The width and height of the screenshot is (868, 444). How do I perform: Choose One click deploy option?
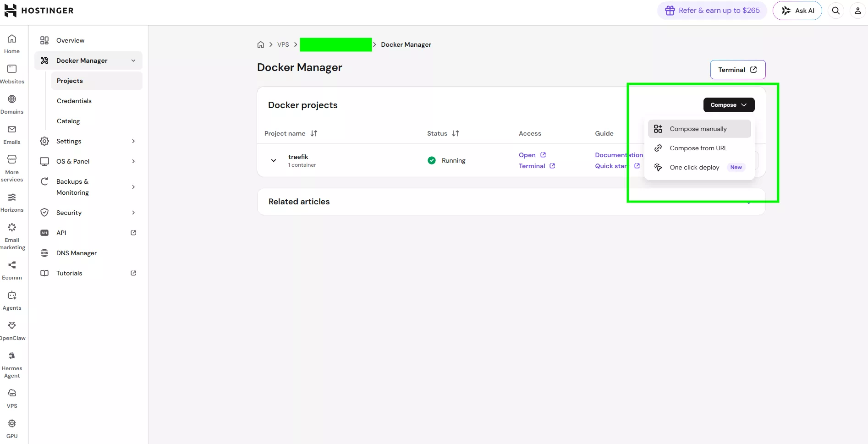(x=699, y=167)
